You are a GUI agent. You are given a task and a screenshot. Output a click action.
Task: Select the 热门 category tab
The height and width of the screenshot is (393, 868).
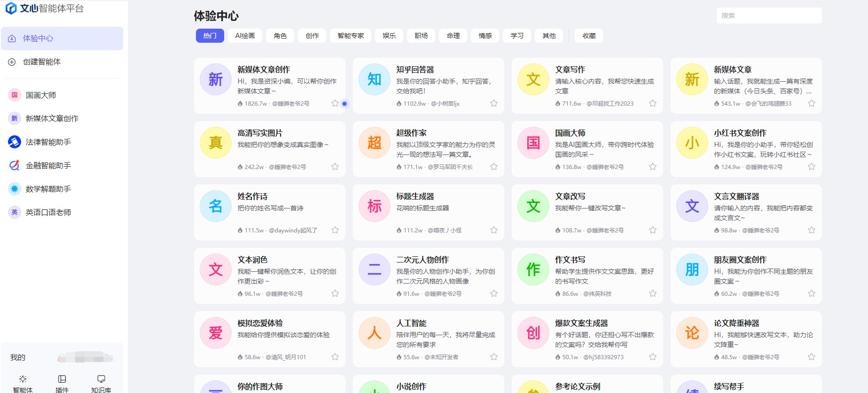210,36
